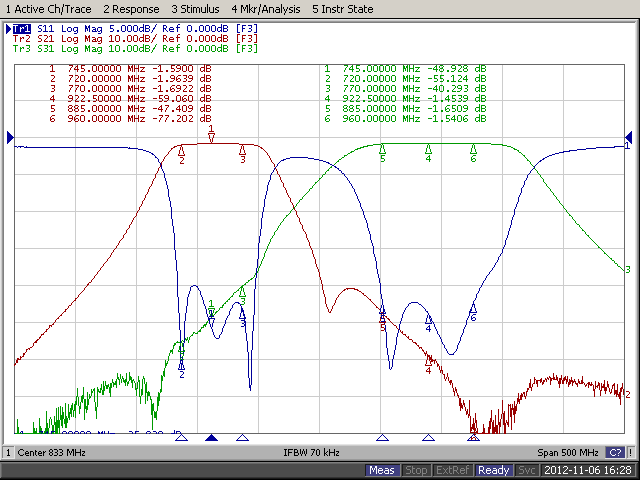This screenshot has width=640, height=480.
Task: Click the green trace 3 end label
Action: click(x=628, y=269)
